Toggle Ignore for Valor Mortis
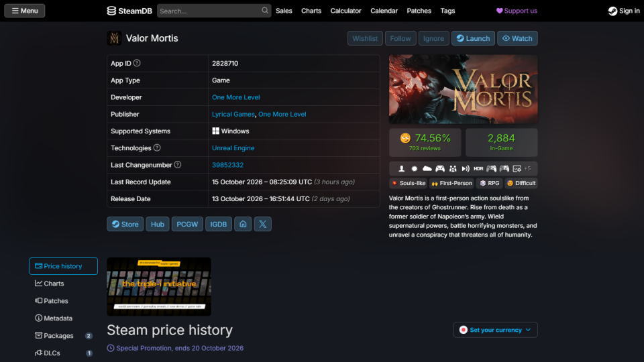Screen dimensions: 644x362 434,38
